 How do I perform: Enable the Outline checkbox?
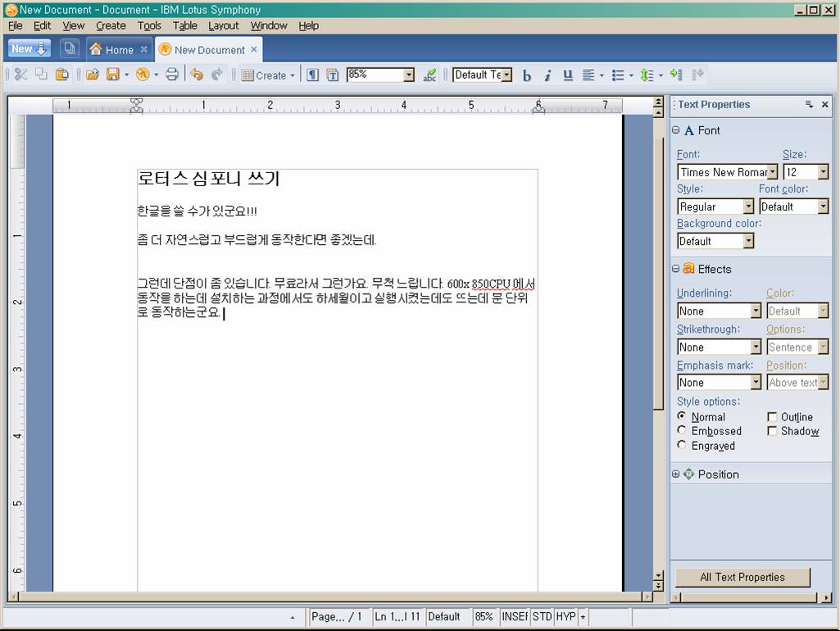click(772, 417)
